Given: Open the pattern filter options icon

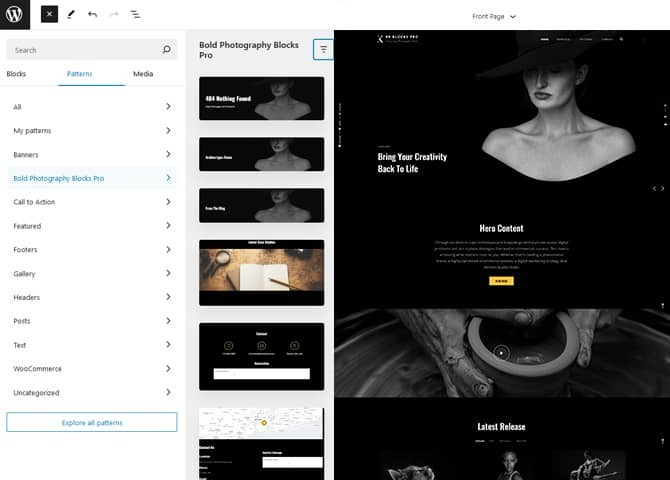Looking at the screenshot, I should click(323, 49).
